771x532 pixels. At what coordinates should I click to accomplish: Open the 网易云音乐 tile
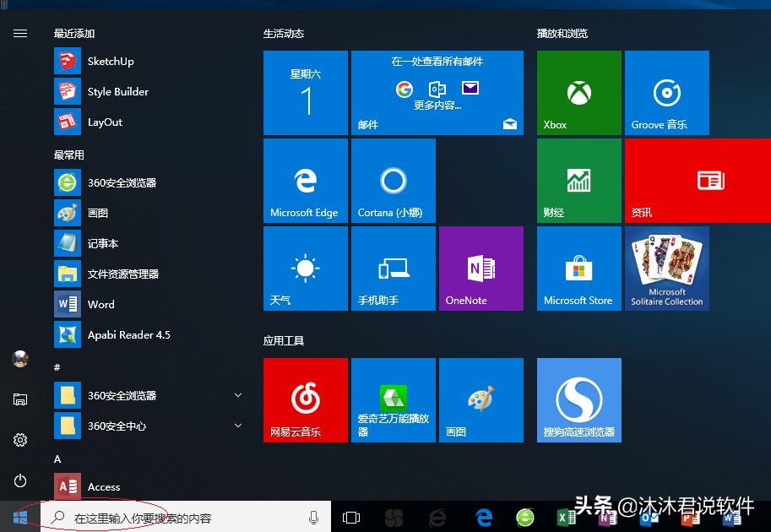tap(306, 400)
